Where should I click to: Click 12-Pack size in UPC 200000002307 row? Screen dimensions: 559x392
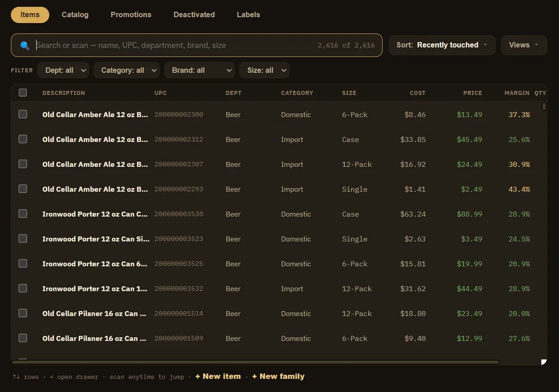(357, 164)
